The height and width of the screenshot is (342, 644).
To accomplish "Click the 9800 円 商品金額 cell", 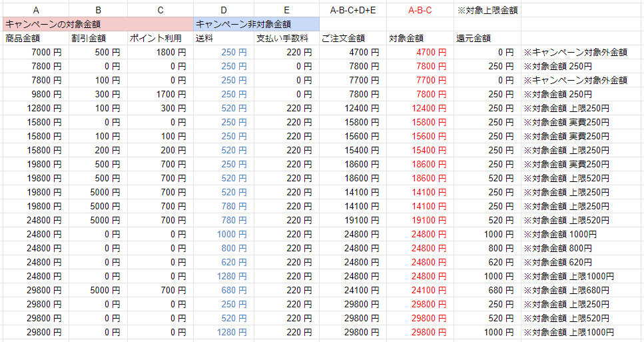I will [x=36, y=94].
